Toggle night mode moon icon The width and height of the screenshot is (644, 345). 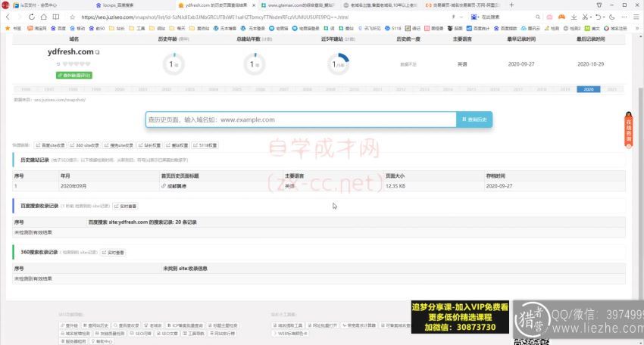click(x=612, y=17)
